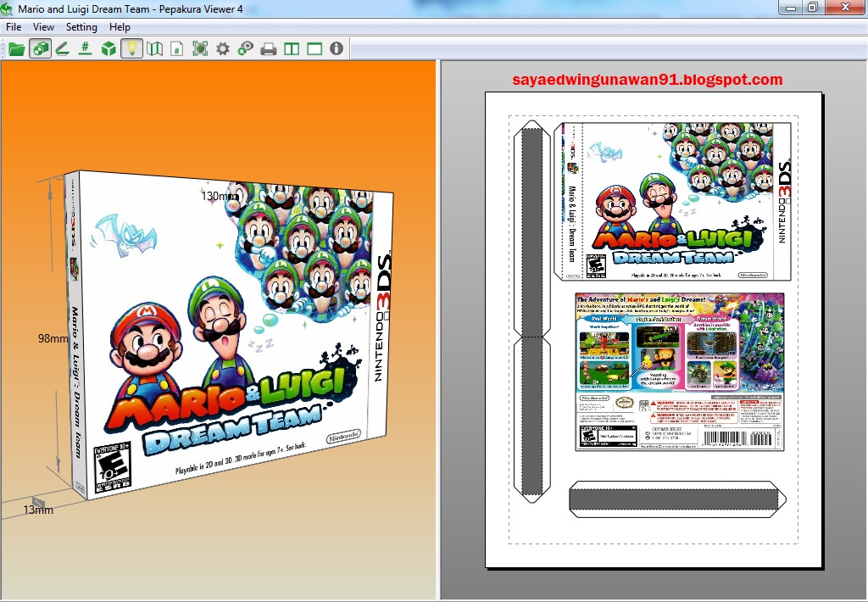Toggle single-pane window display mode
Viewport: 868px width, 602px height.
pyautogui.click(x=314, y=49)
